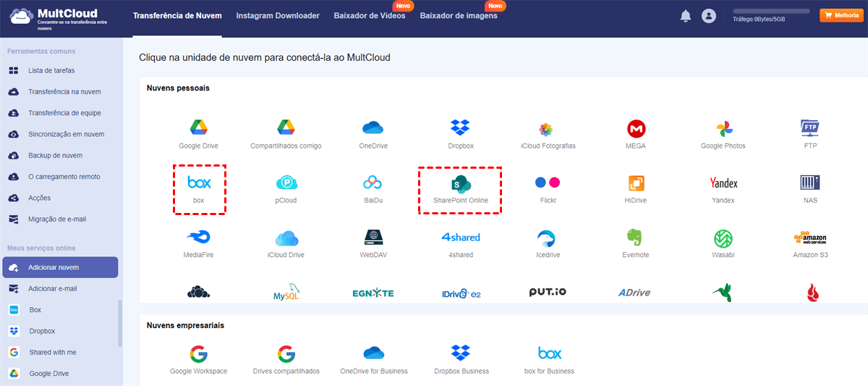Pick the Yandex cloud icon
The image size is (868, 386).
point(723,182)
